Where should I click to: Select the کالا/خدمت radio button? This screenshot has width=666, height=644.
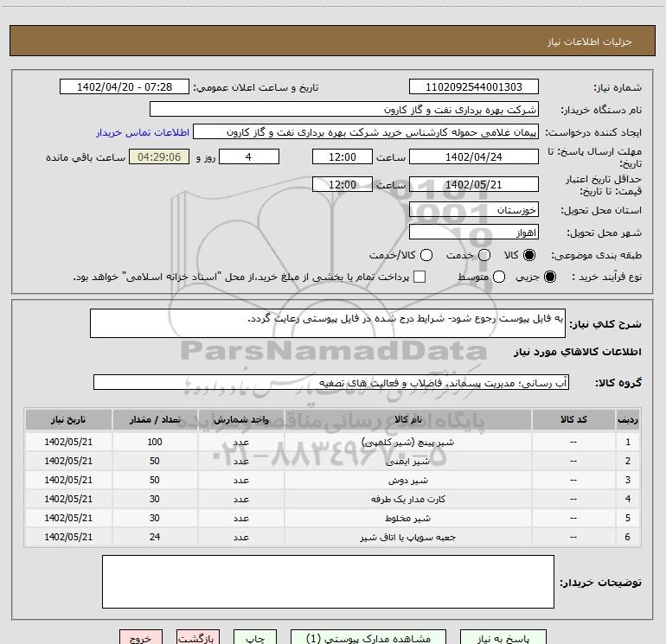(x=426, y=255)
